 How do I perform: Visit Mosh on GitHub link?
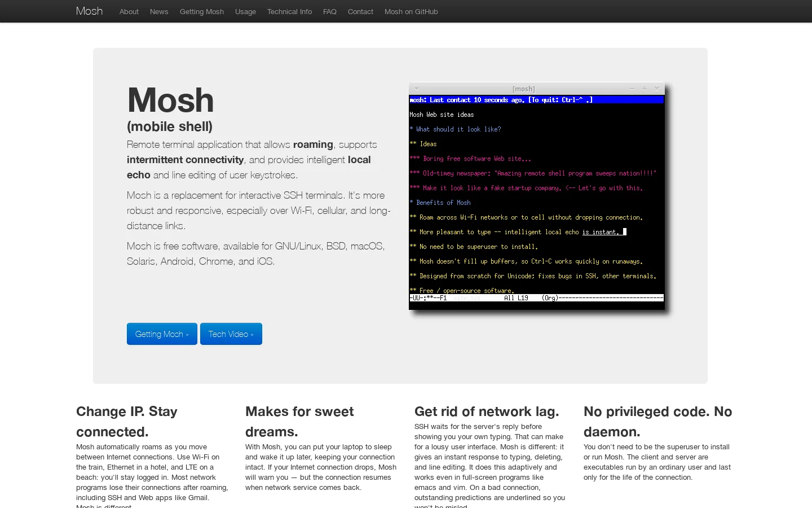coord(411,11)
